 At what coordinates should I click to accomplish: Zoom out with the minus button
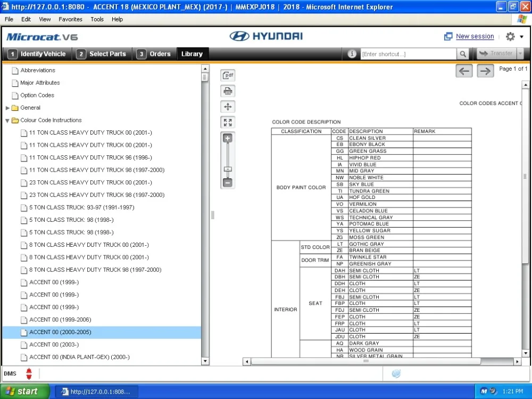click(228, 183)
